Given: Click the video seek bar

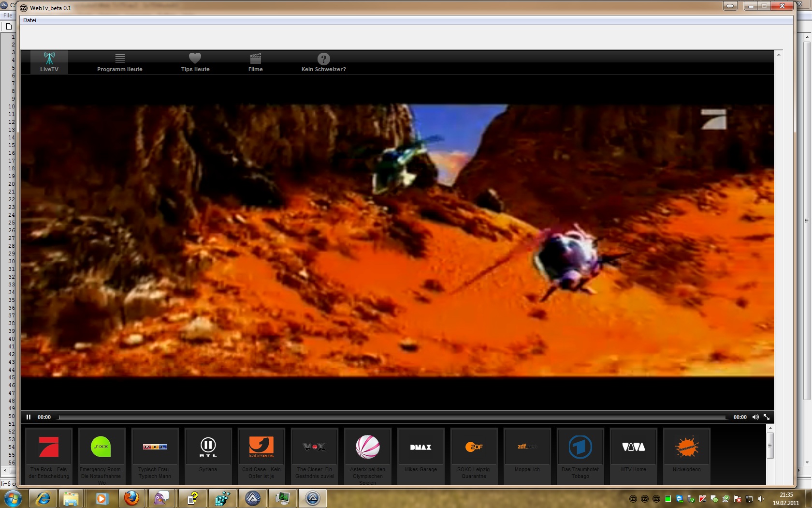Looking at the screenshot, I should click(391, 417).
